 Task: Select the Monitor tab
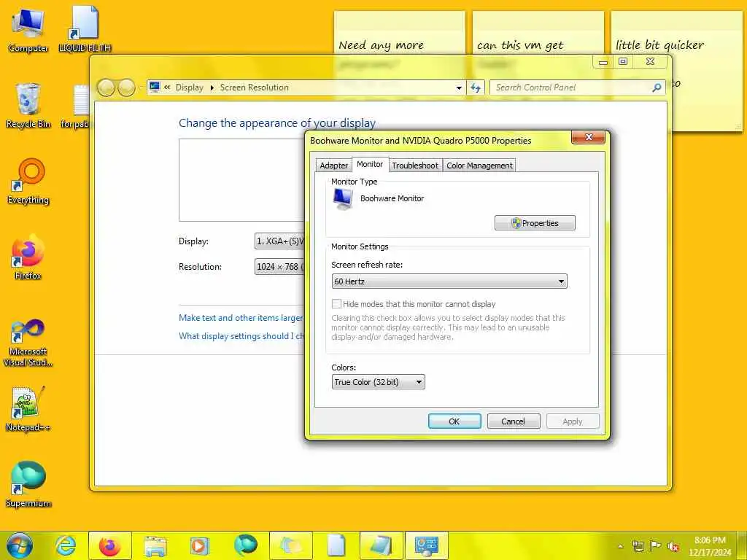pos(370,164)
